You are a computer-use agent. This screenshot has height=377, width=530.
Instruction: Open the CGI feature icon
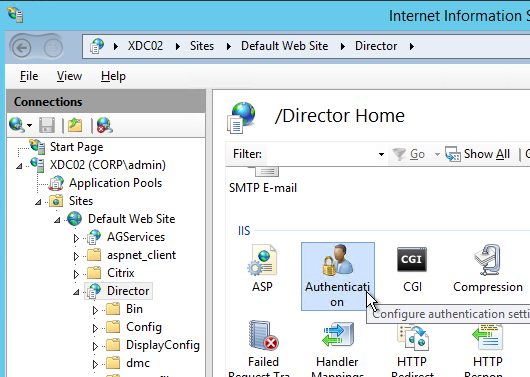(412, 269)
